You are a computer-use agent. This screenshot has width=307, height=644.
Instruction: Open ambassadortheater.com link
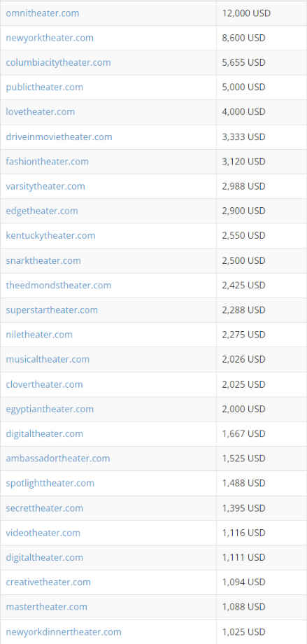point(58,458)
